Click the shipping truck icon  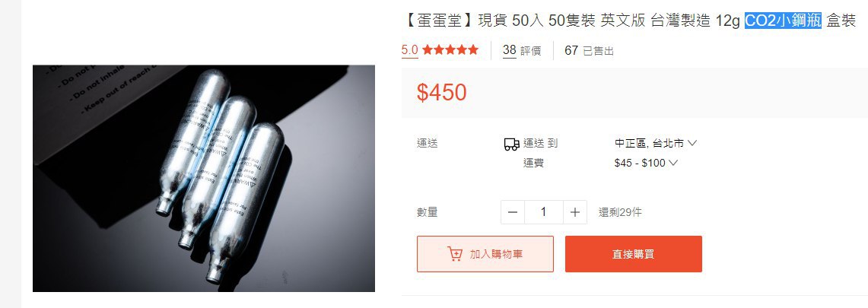coord(511,144)
